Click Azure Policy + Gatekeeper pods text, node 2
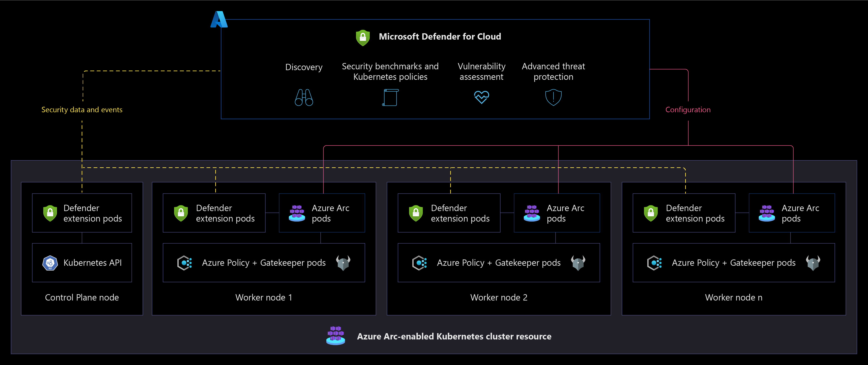Screen dimensions: 868x365 pyautogui.click(x=499, y=263)
